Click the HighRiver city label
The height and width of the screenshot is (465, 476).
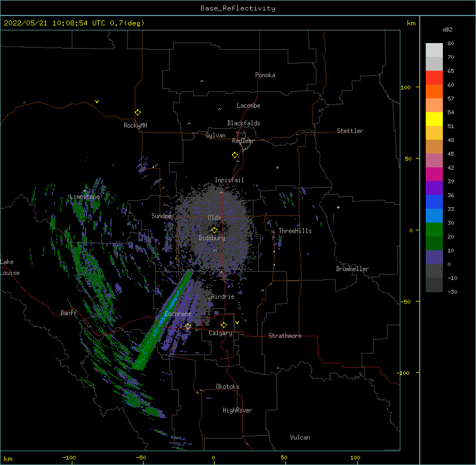(x=237, y=410)
